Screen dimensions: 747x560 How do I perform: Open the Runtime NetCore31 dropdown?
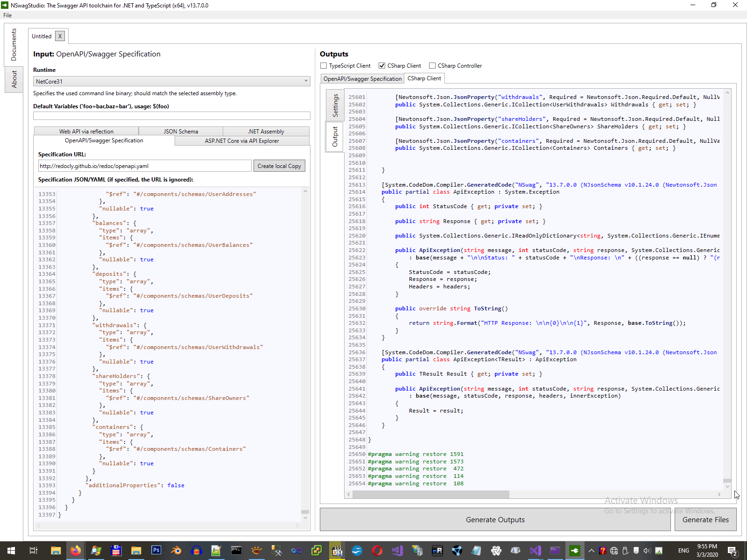tap(171, 81)
